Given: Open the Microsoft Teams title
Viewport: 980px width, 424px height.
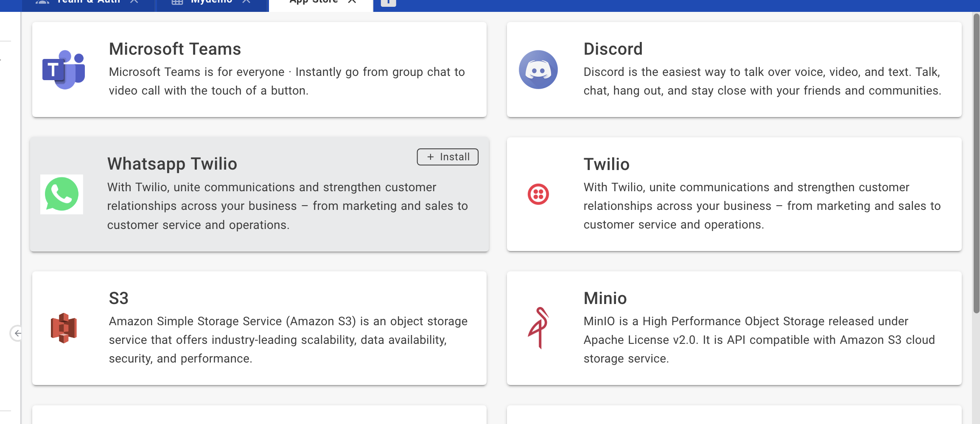Looking at the screenshot, I should (x=175, y=49).
